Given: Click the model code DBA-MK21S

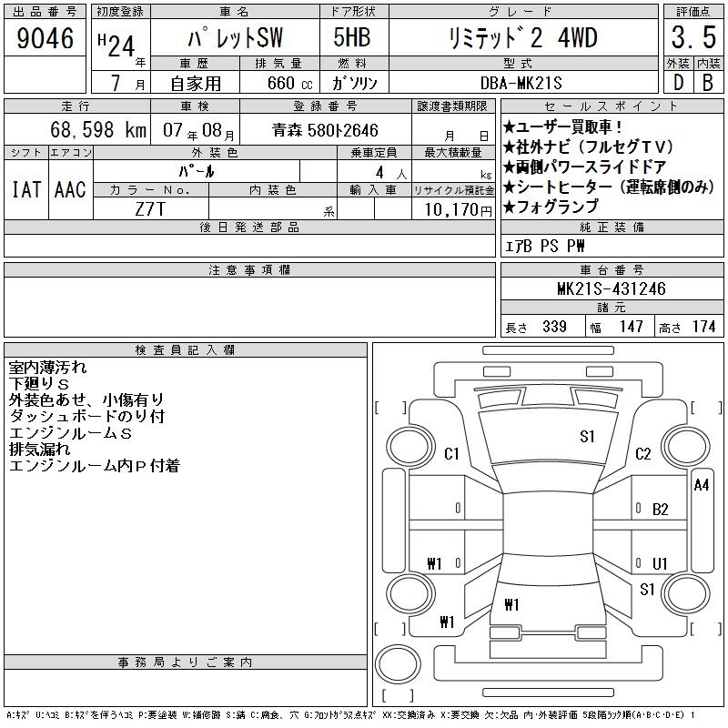Looking at the screenshot, I should [x=521, y=83].
